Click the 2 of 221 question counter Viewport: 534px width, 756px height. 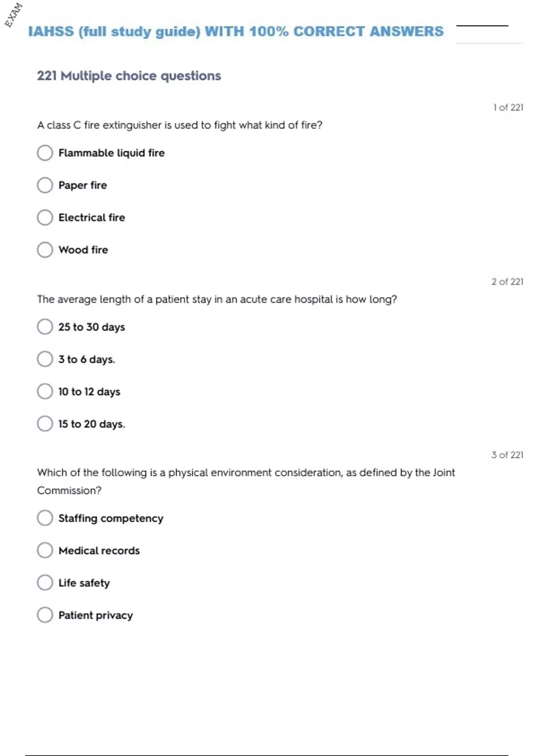coord(507,281)
